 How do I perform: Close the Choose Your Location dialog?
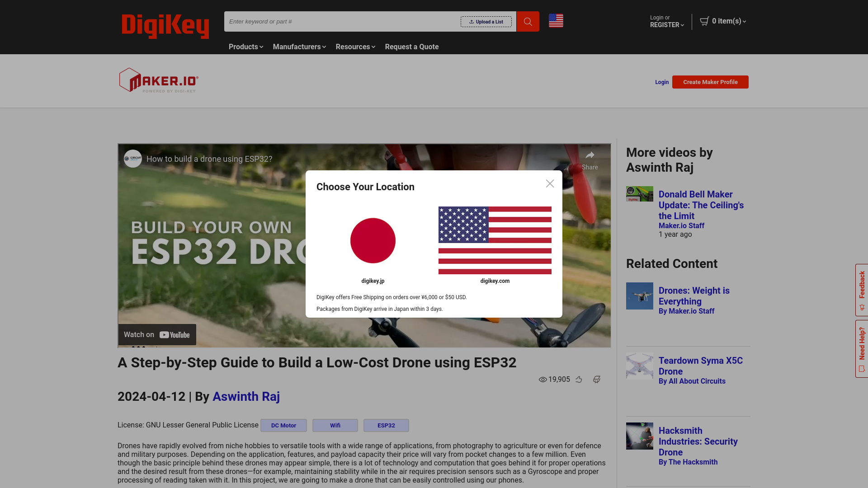coord(550,183)
